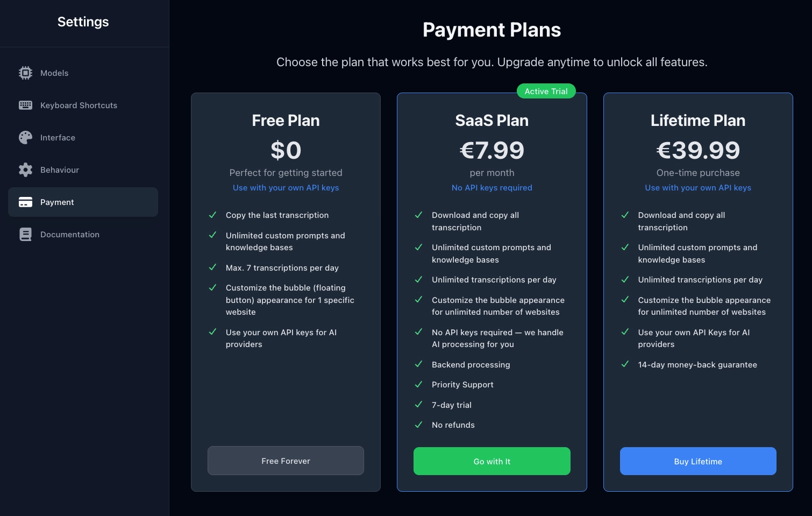This screenshot has height=516, width=812.
Task: Select the Models chip icon in the sidebar
Action: [x=25, y=73]
